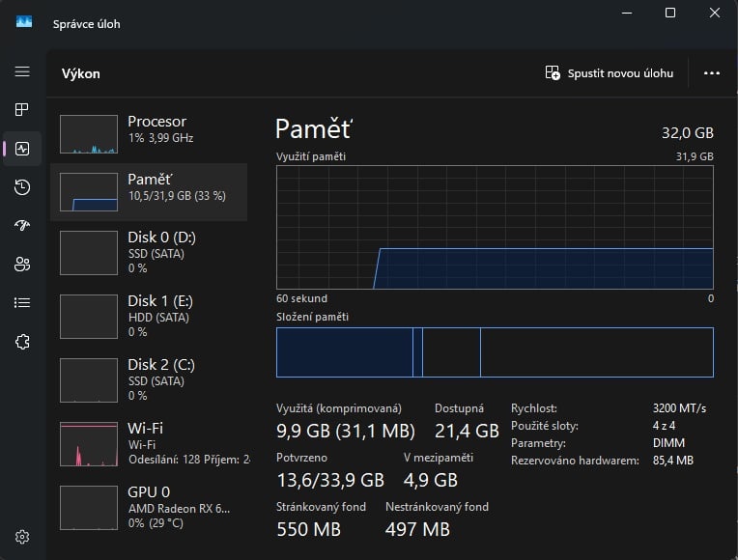Open the App history icon

point(22,187)
